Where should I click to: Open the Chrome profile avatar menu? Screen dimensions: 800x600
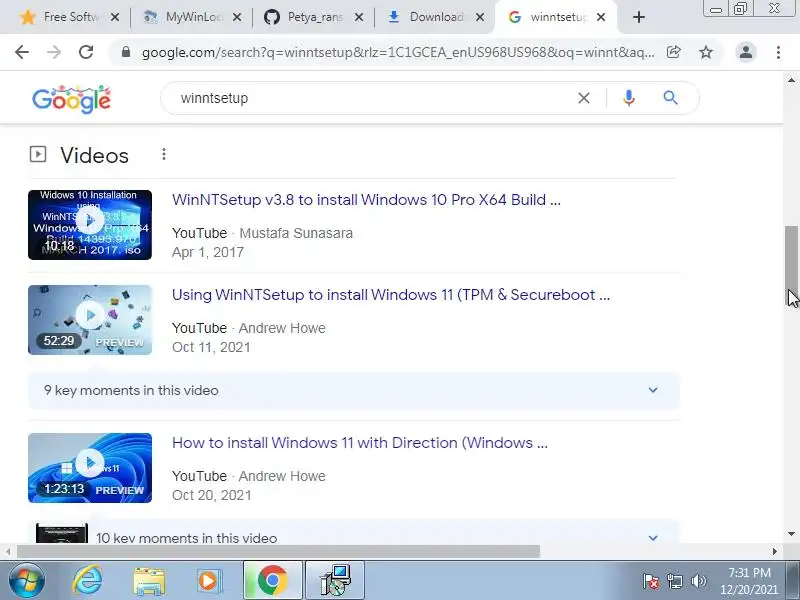[x=745, y=52]
